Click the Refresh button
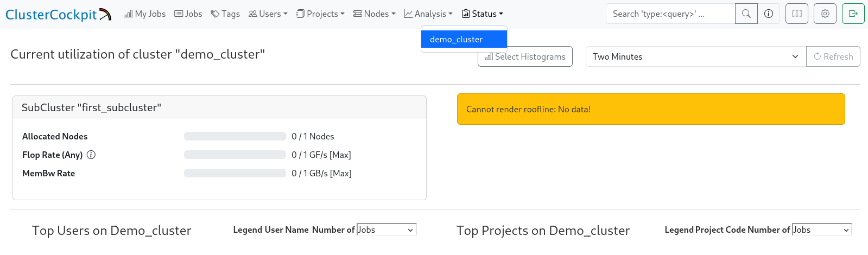 coord(833,56)
